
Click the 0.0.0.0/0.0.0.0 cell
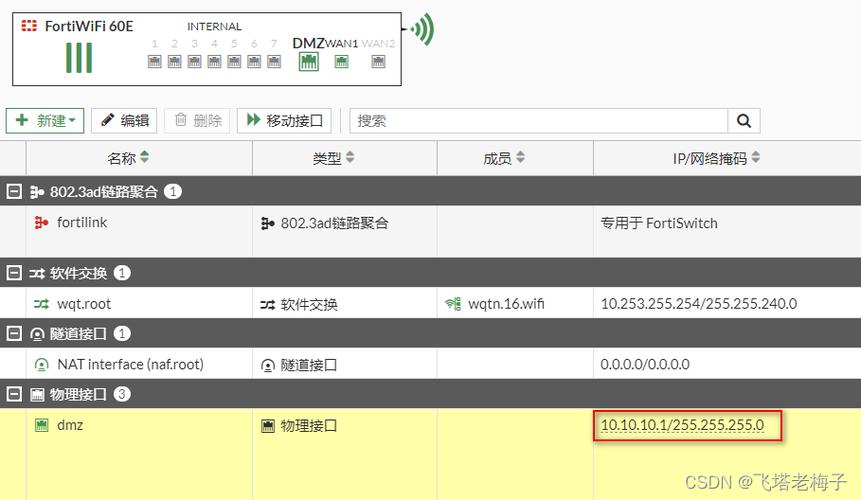pyautogui.click(x=645, y=364)
